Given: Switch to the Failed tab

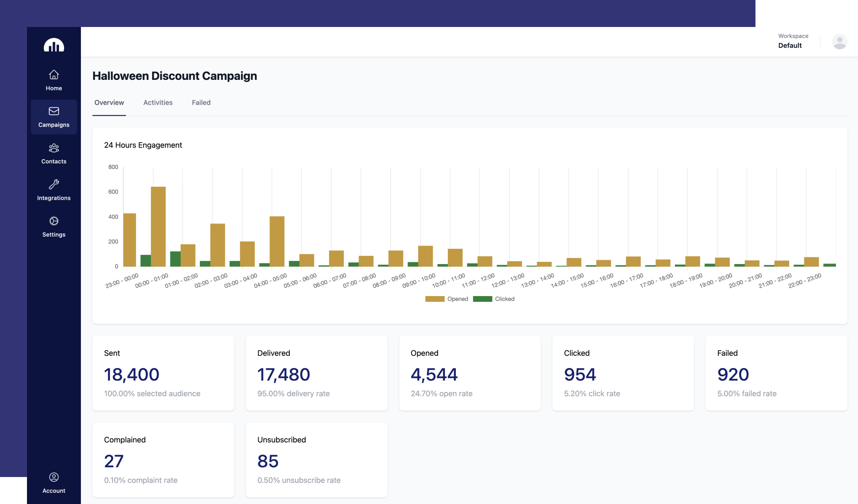Looking at the screenshot, I should pyautogui.click(x=201, y=103).
